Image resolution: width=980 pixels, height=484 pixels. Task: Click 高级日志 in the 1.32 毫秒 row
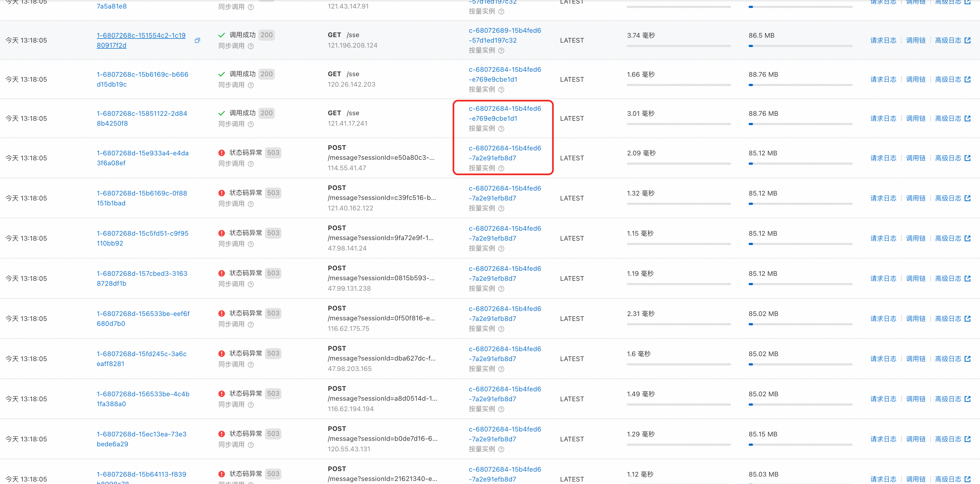[x=948, y=198]
